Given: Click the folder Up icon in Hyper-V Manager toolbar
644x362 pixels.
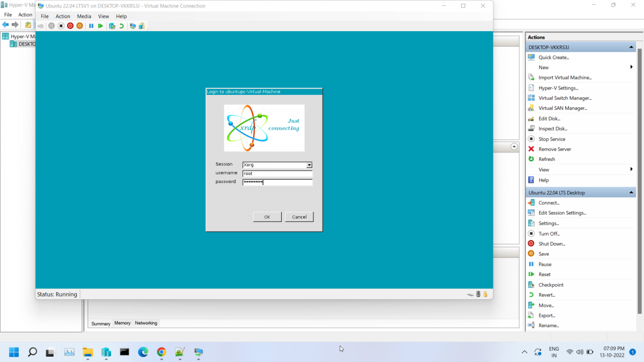Looking at the screenshot, I should (x=28, y=25).
